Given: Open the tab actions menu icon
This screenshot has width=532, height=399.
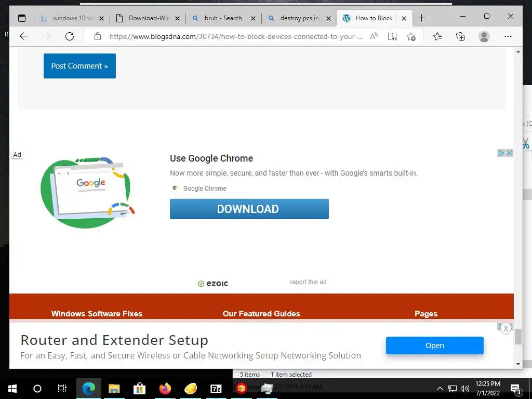Looking at the screenshot, I should point(22,18).
